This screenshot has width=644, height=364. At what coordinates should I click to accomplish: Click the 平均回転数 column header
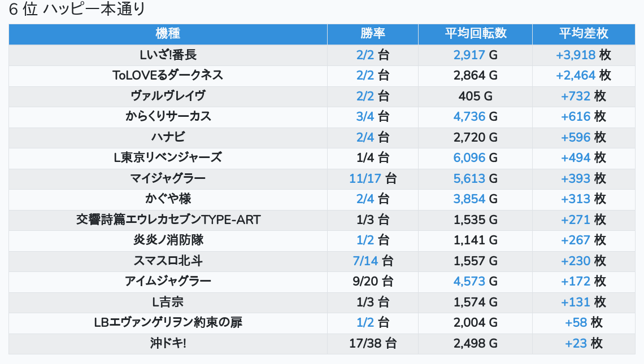[x=475, y=34]
